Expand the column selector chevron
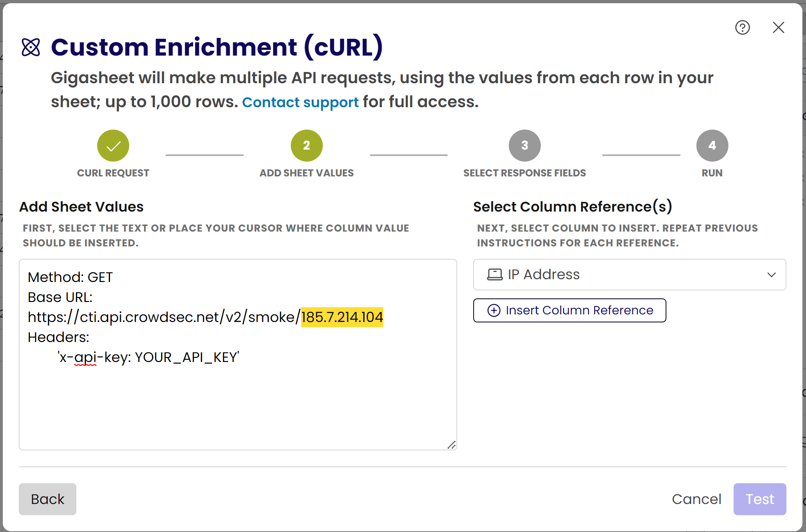 [x=772, y=274]
